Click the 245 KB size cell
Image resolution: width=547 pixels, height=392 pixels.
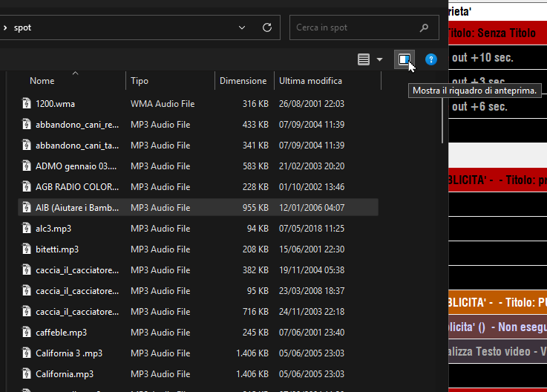tap(255, 333)
